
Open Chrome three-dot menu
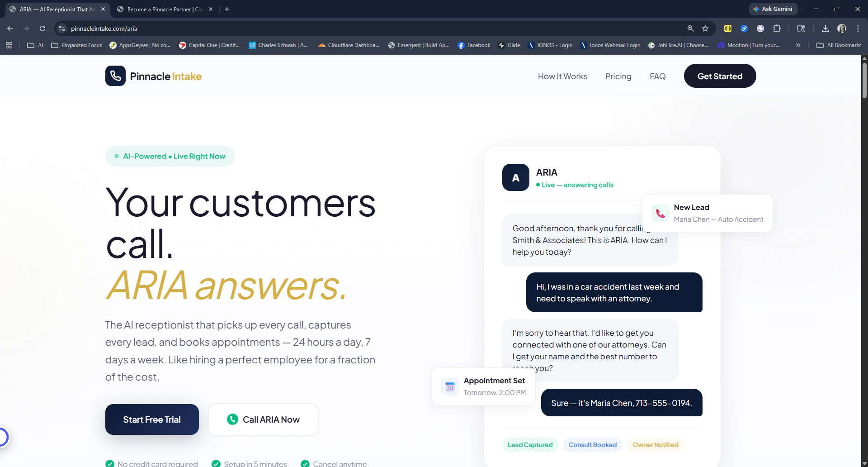tap(858, 29)
